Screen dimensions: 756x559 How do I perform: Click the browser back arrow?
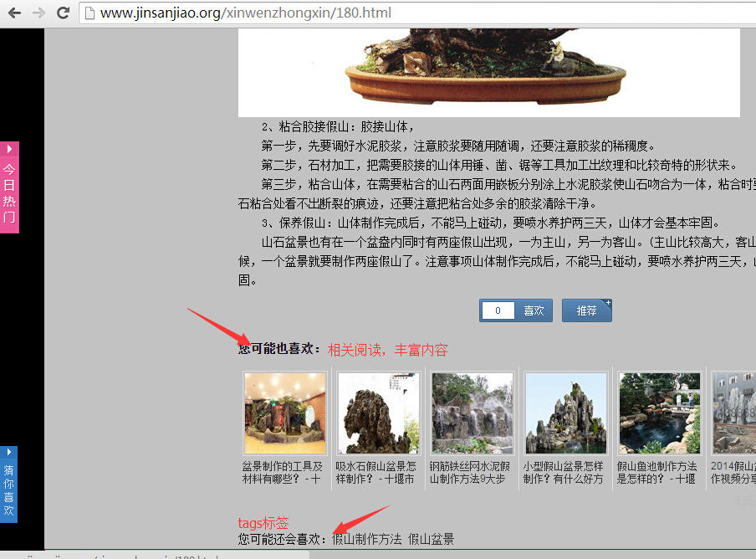(14, 13)
